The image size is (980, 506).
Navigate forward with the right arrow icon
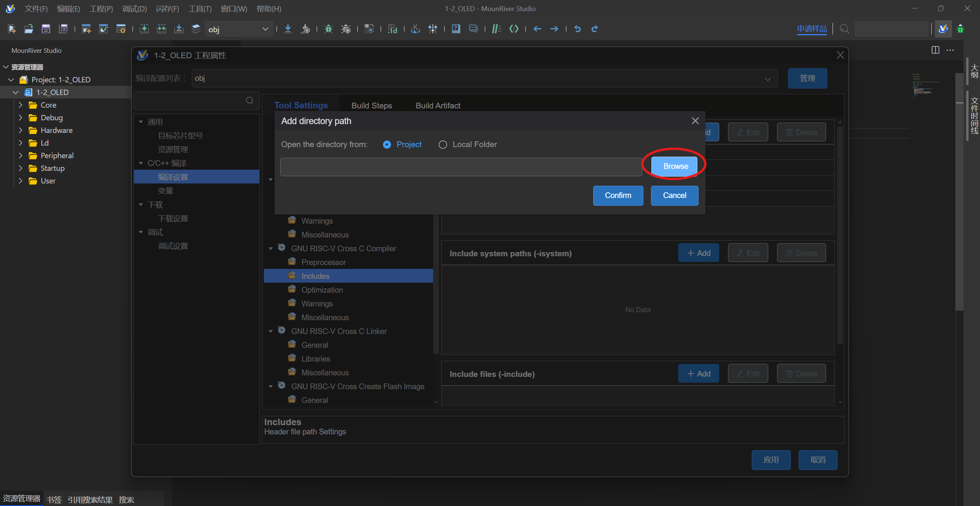(x=554, y=29)
